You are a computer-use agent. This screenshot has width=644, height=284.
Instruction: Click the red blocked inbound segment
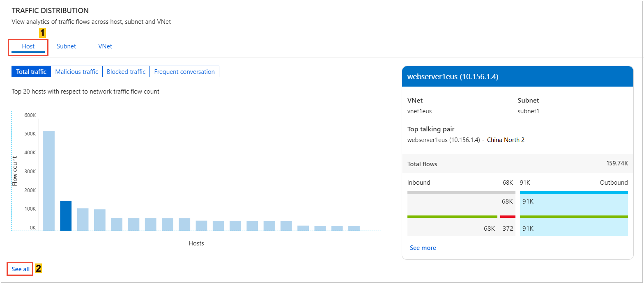(x=508, y=217)
